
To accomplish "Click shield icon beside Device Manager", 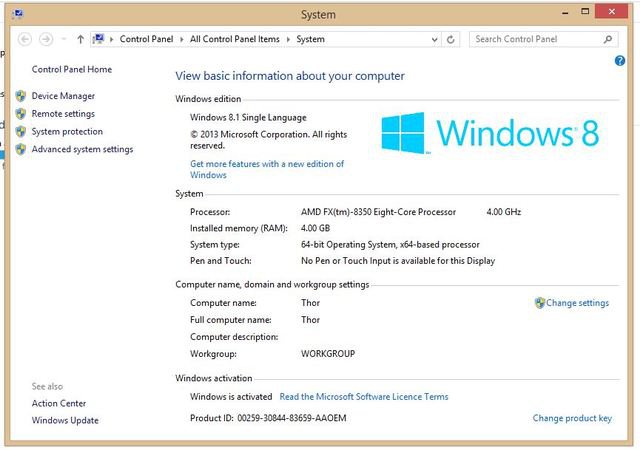I will coord(21,96).
